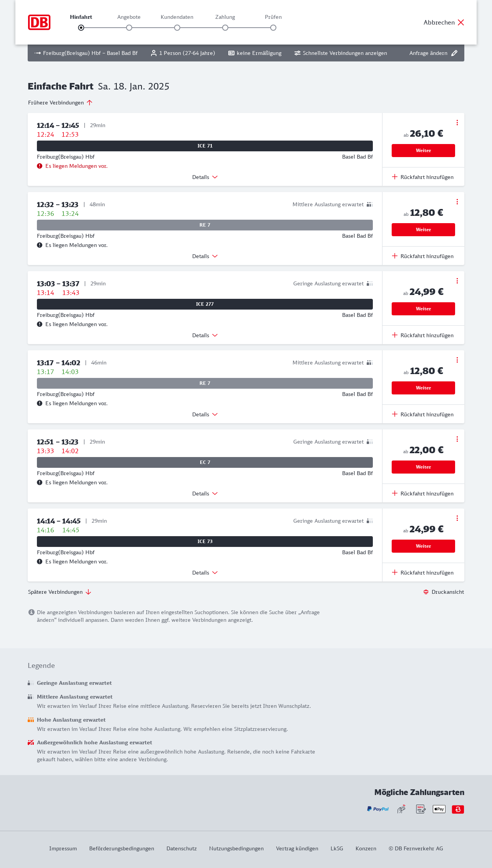This screenshot has width=492, height=868.
Task: Click plus icon to add return for EC 7
Action: click(395, 493)
